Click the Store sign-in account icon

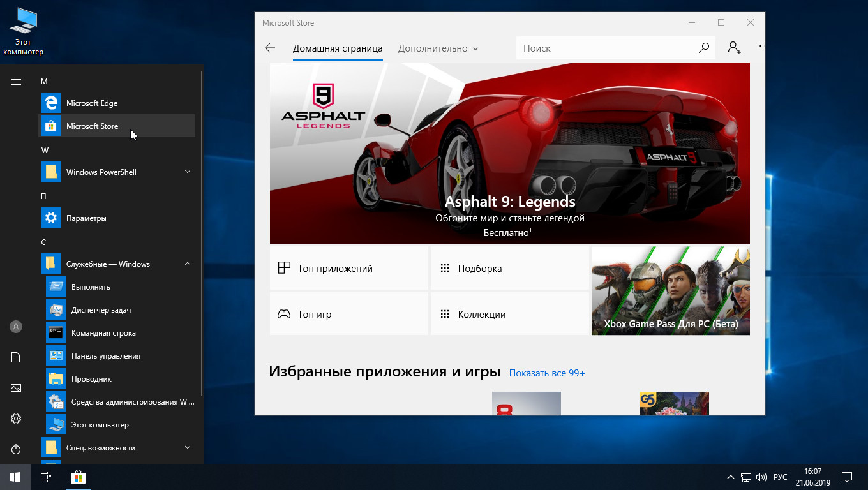click(x=734, y=48)
